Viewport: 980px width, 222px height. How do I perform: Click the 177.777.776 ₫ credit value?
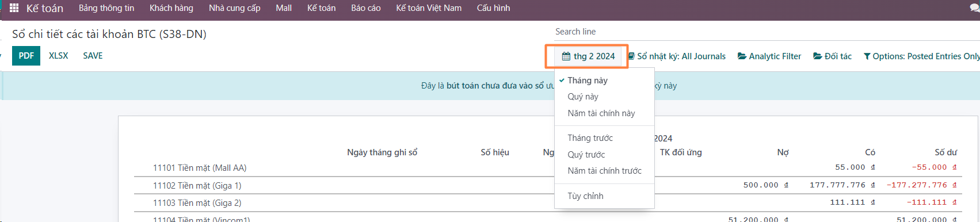(x=842, y=185)
